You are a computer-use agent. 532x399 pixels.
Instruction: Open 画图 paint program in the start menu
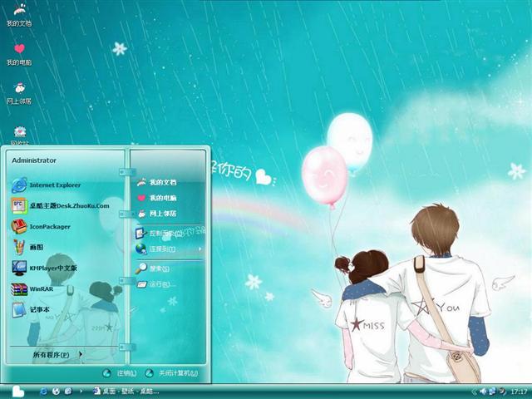coord(27,247)
